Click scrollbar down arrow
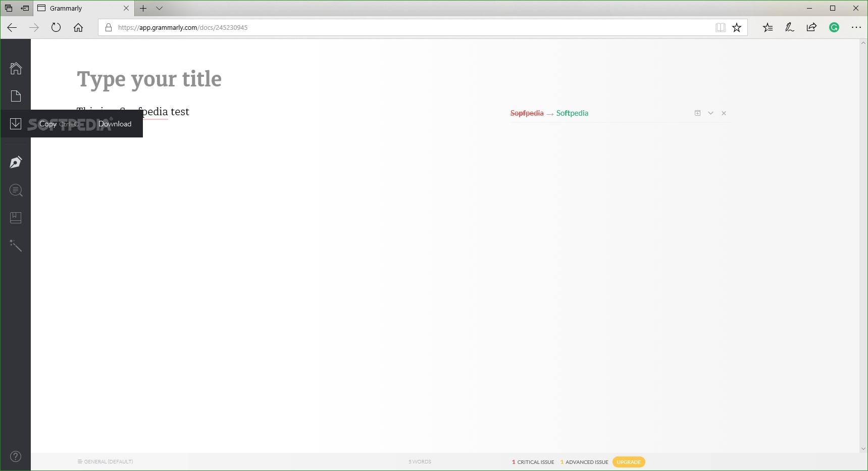This screenshot has width=868, height=471. tap(863, 449)
